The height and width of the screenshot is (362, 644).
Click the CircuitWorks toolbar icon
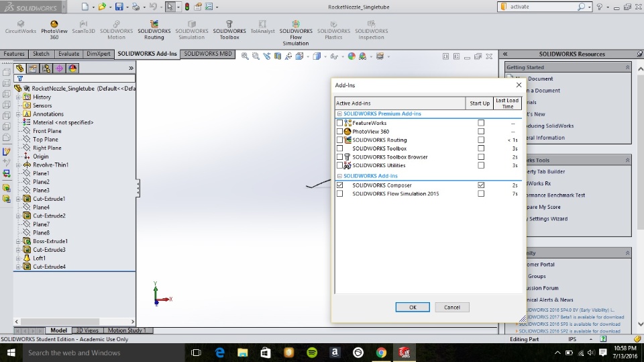pos(21,27)
